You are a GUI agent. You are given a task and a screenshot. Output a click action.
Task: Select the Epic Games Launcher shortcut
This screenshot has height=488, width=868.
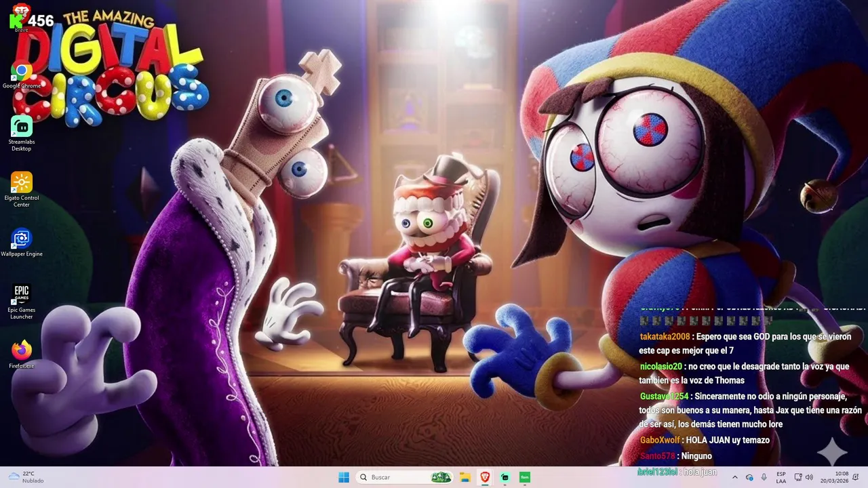[x=22, y=302]
